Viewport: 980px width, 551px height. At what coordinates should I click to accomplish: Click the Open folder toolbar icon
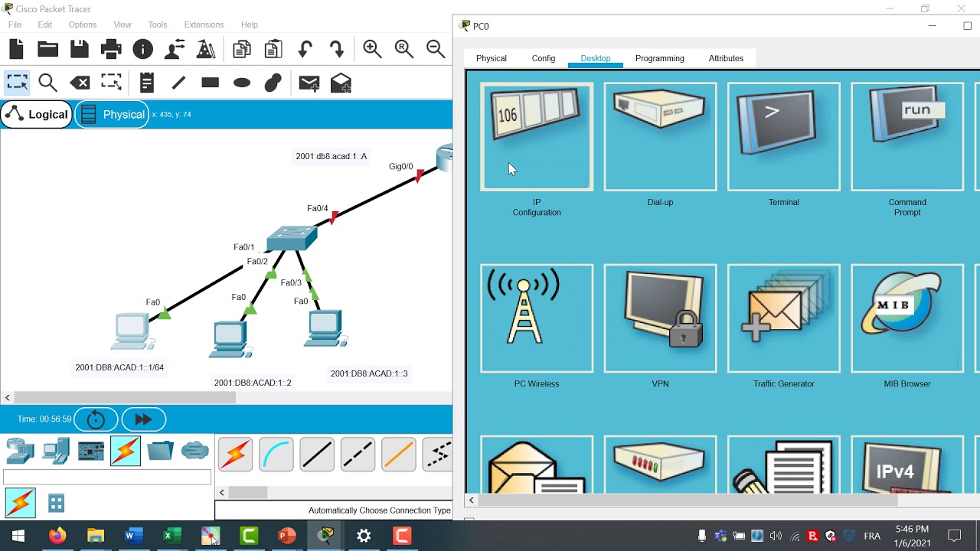point(47,50)
